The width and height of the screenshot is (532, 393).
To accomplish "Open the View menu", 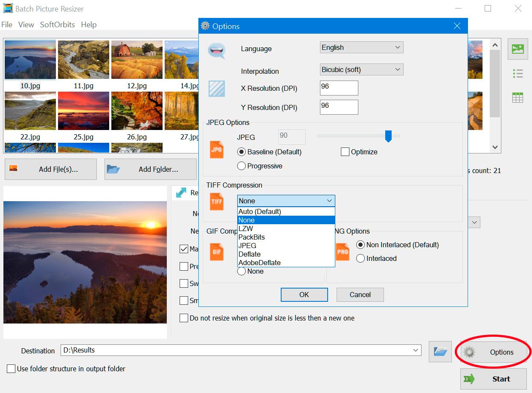I will (26, 25).
